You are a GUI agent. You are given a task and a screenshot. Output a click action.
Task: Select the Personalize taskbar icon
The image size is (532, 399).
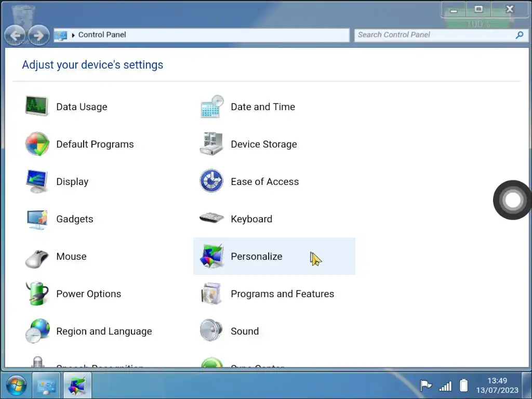(77, 386)
